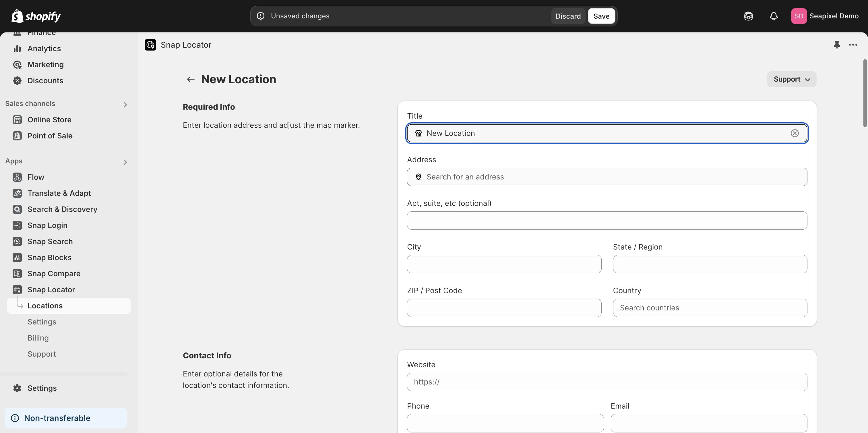Click the Snap Locator globe icon in header
Image resolution: width=868 pixels, height=433 pixels.
click(x=150, y=45)
